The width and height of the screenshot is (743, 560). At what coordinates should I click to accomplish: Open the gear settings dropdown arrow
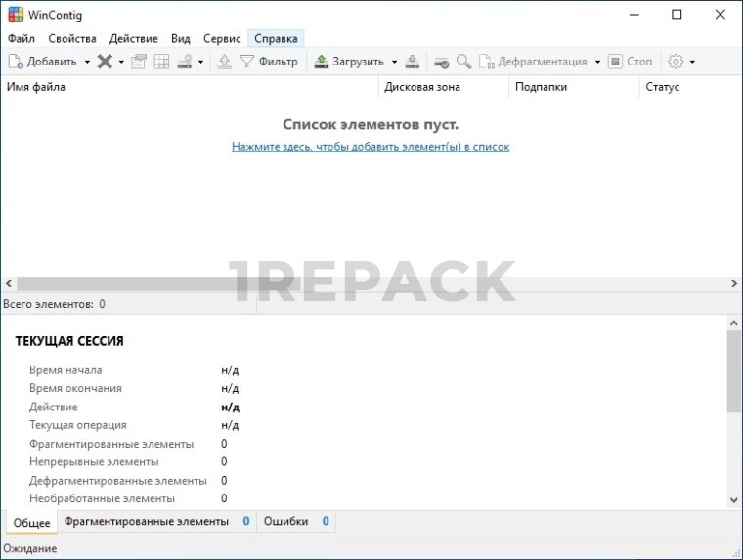click(x=693, y=62)
